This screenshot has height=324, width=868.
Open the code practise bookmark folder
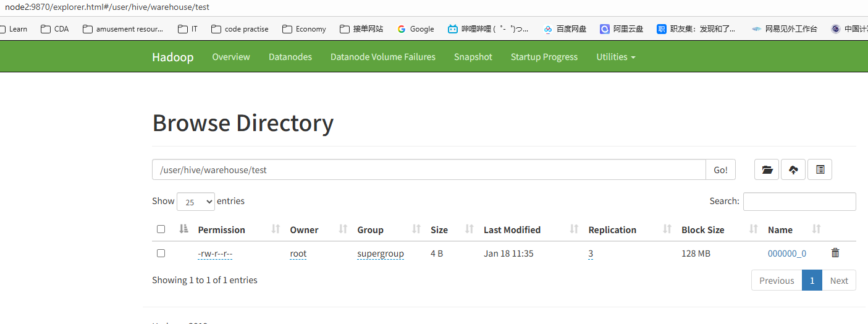pyautogui.click(x=240, y=28)
